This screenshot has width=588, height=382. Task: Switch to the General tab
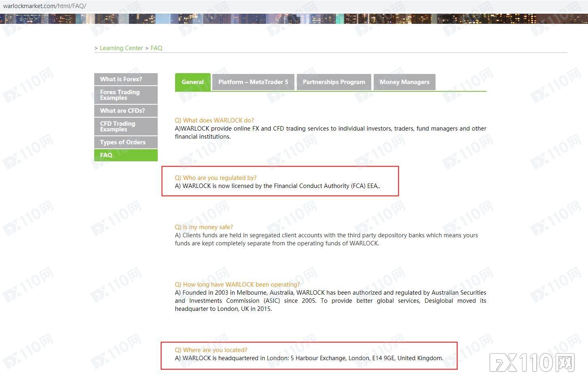coord(192,82)
